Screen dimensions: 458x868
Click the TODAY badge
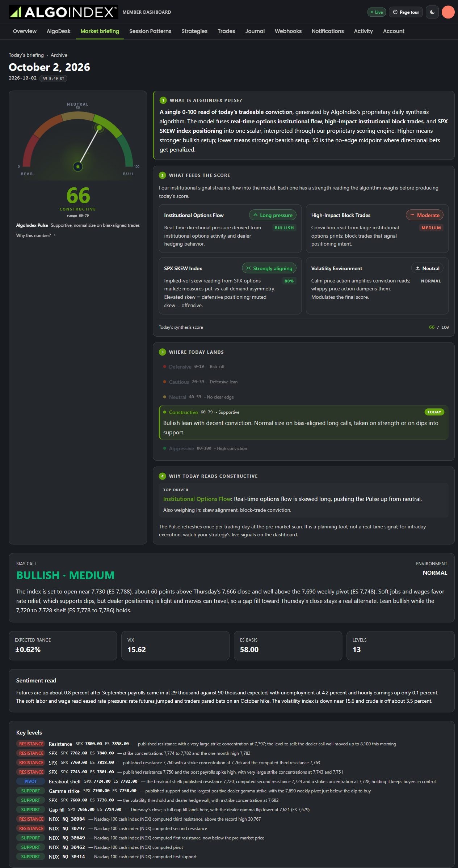pyautogui.click(x=434, y=412)
